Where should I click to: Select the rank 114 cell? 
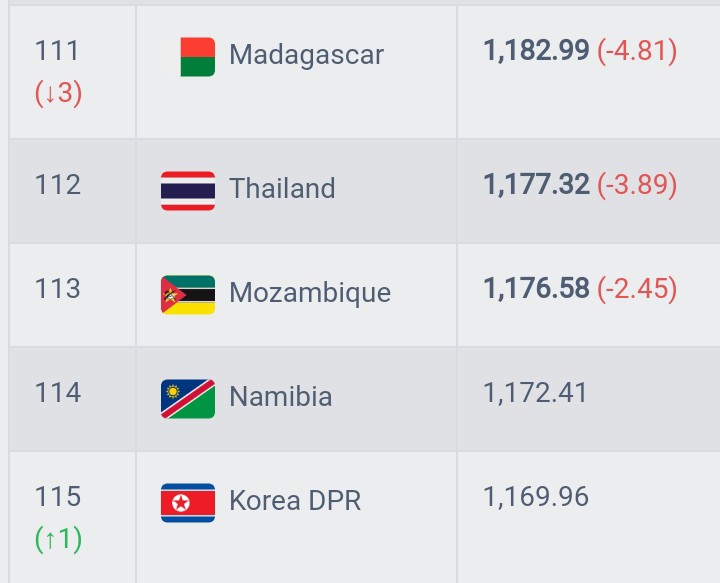tap(73, 399)
